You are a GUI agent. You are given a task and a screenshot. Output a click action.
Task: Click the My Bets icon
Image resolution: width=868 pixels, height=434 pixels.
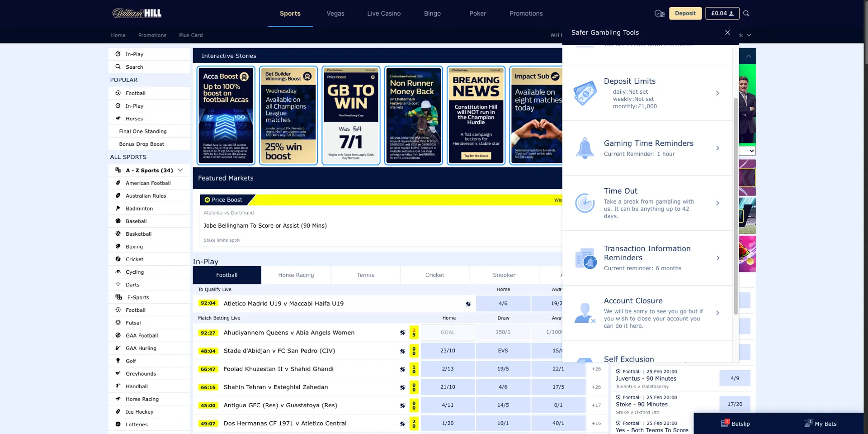807,424
